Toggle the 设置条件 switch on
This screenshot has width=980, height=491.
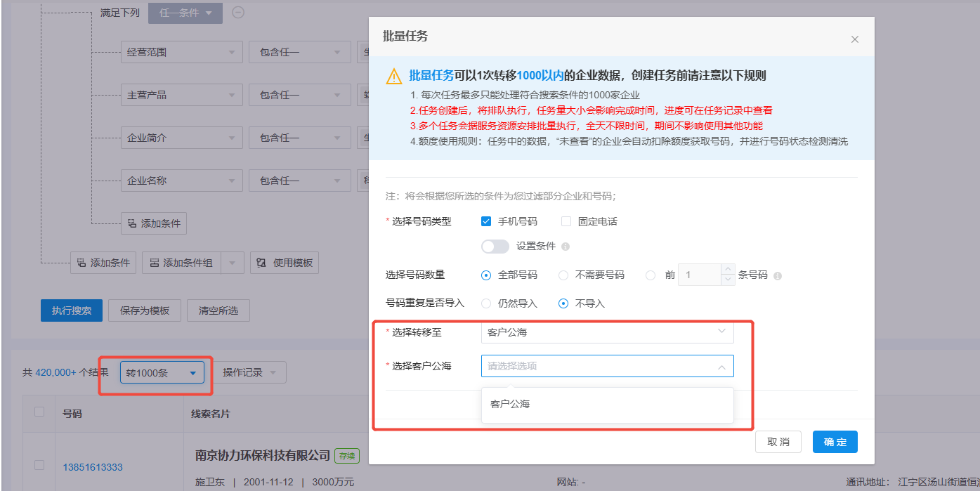tap(495, 247)
